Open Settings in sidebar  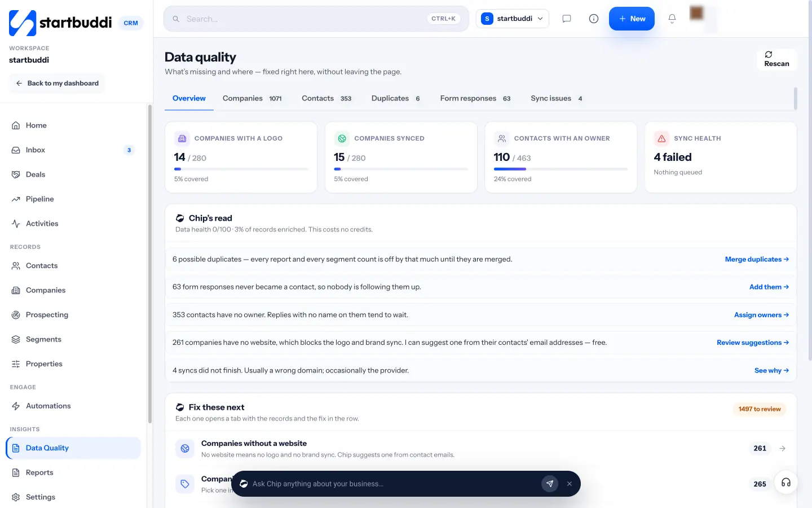click(x=73, y=497)
